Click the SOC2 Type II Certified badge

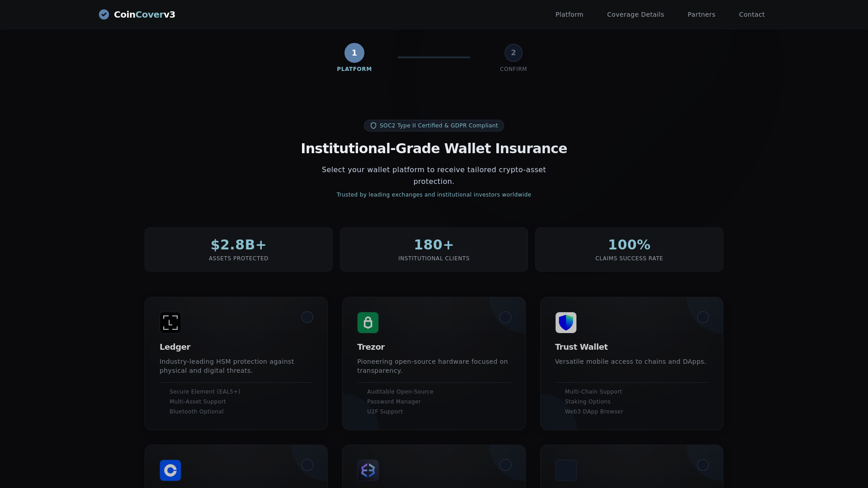(434, 126)
